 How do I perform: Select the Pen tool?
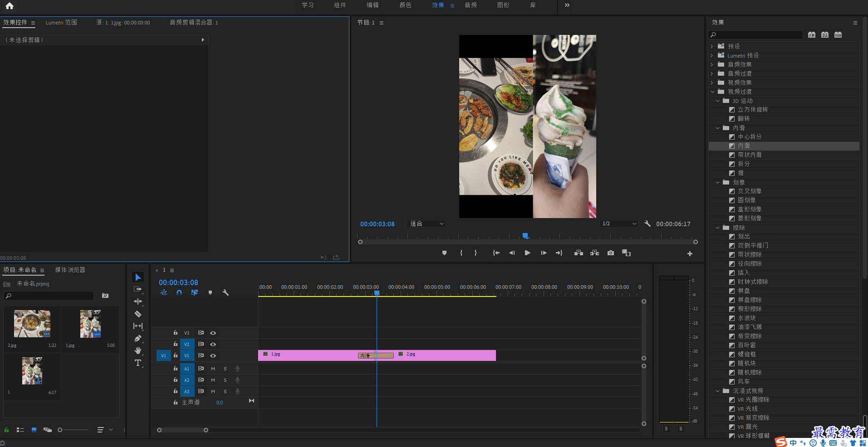pos(138,338)
